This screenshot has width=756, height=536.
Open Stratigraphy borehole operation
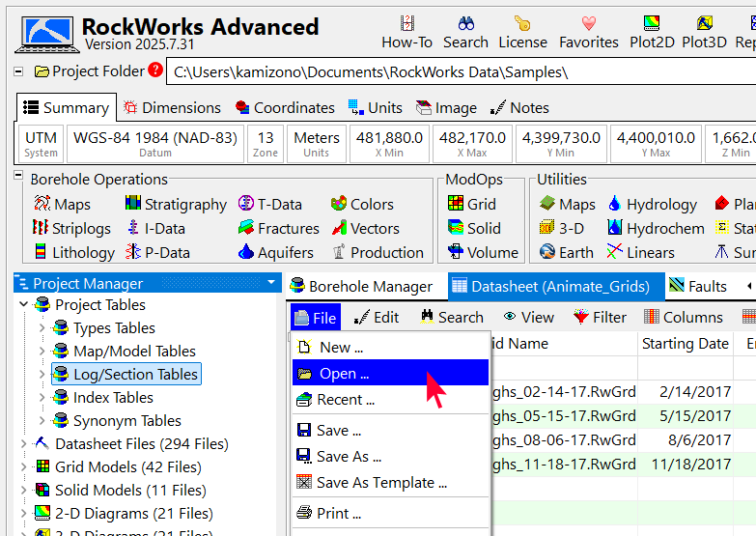point(176,204)
